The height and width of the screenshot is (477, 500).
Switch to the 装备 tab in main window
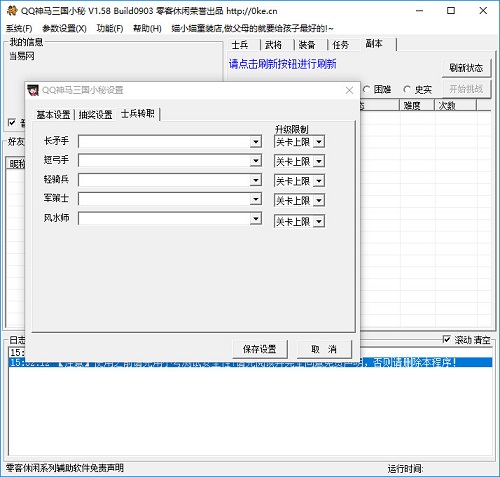pyautogui.click(x=307, y=45)
